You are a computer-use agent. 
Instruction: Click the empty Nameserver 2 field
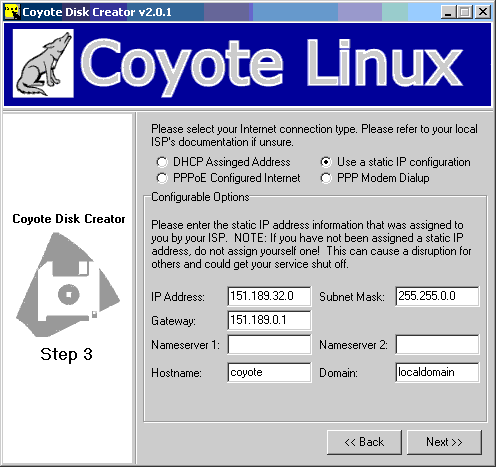[437, 344]
